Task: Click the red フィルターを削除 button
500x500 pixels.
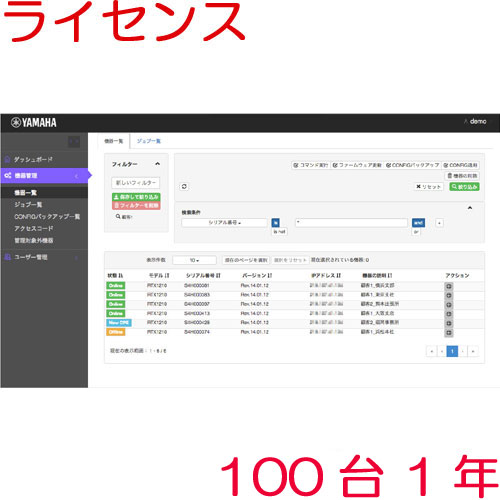Action: click(136, 205)
